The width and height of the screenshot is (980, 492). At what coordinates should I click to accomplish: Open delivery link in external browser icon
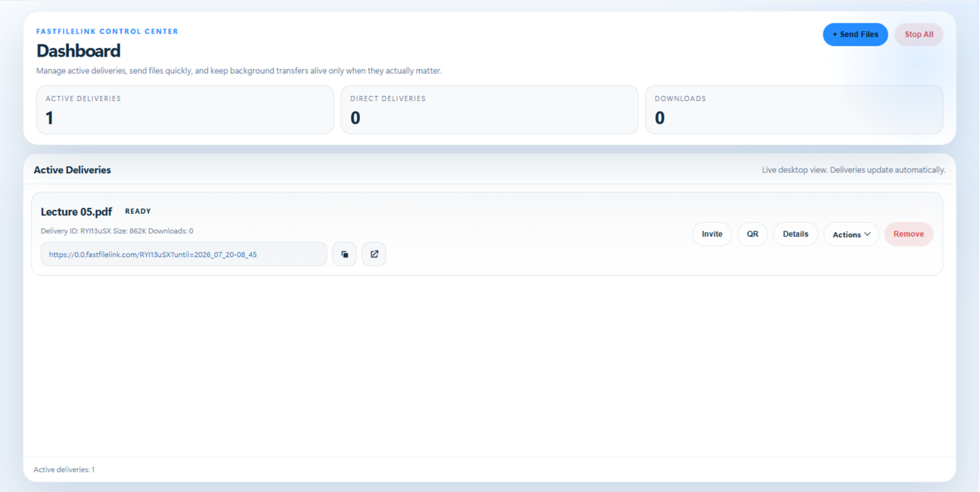(x=374, y=254)
